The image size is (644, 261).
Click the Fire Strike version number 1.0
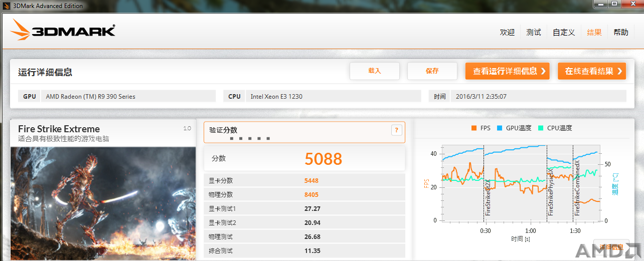[188, 128]
